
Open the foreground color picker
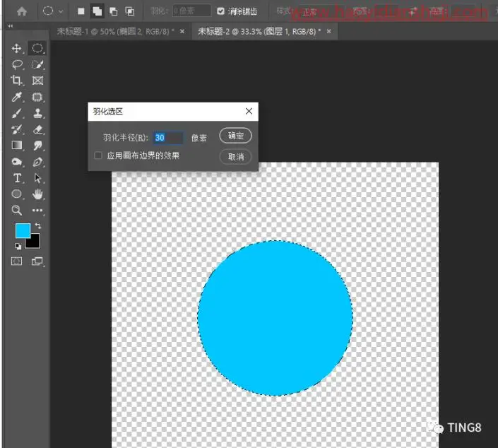[23, 230]
